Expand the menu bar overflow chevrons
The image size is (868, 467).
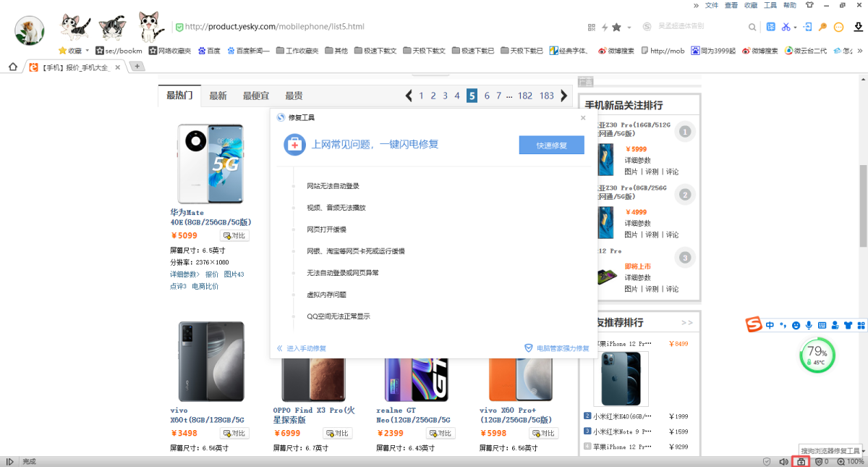point(697,5)
